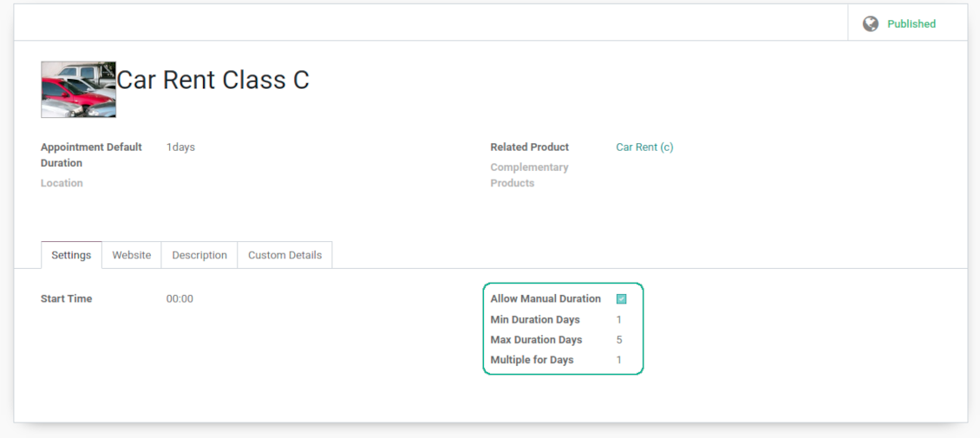980x438 pixels.
Task: Toggle the Allow Manual Duration checkbox
Action: point(622,299)
